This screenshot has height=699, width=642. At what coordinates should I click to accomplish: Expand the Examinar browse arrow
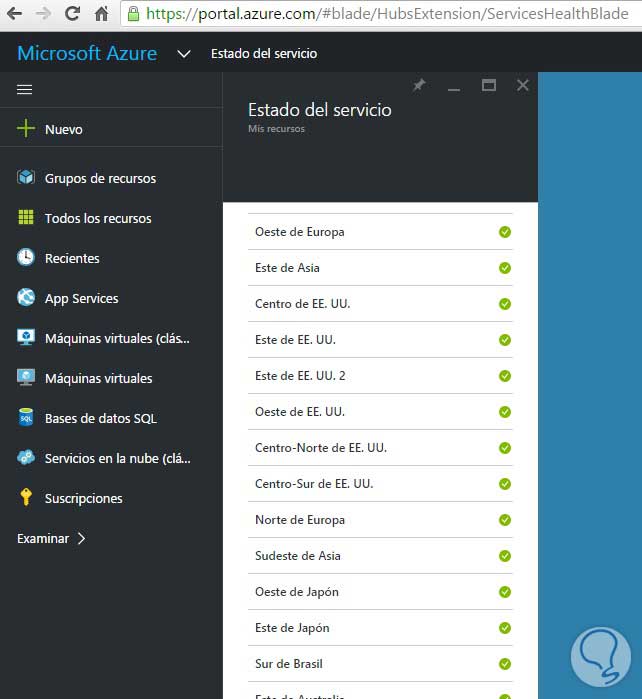pos(81,538)
